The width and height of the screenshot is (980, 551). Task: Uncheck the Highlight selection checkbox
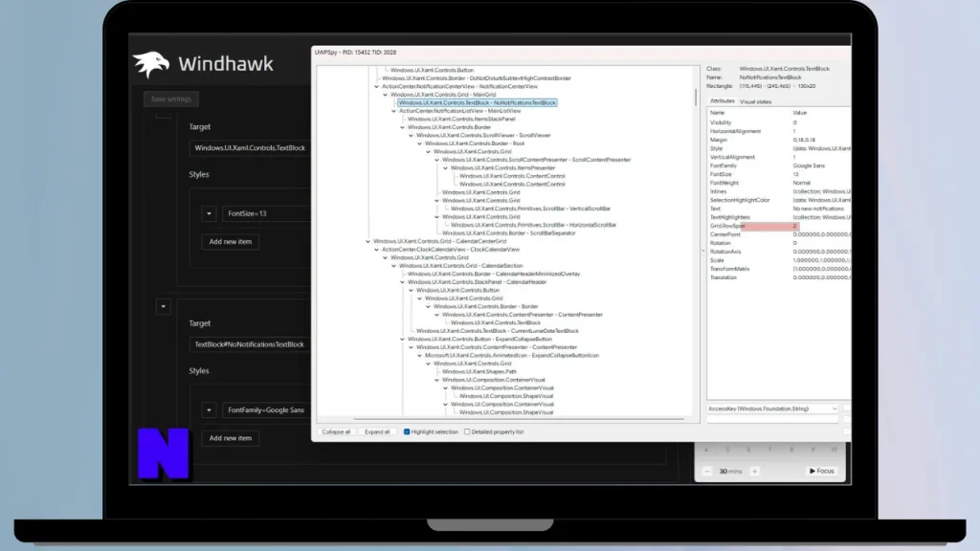click(407, 431)
